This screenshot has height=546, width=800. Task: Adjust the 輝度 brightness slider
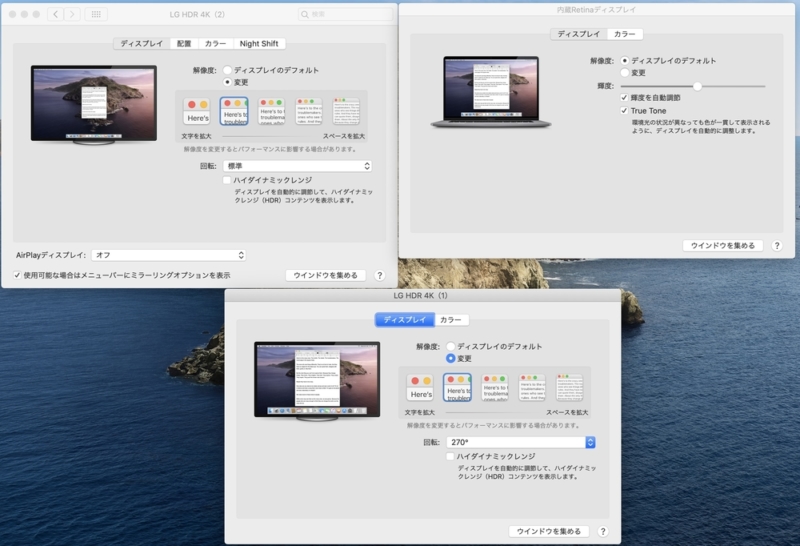click(697, 86)
